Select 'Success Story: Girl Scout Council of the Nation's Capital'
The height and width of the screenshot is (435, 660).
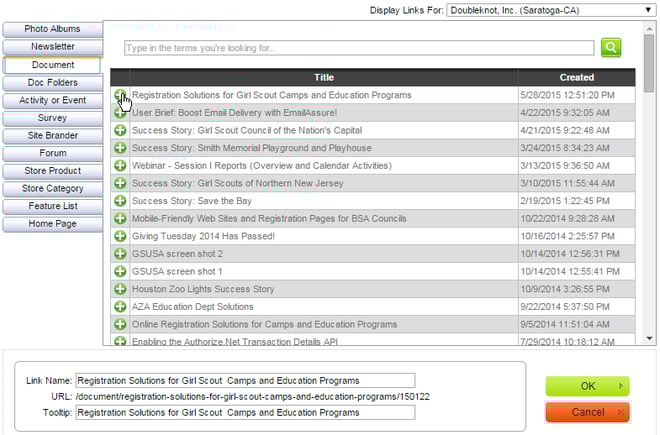click(247, 131)
